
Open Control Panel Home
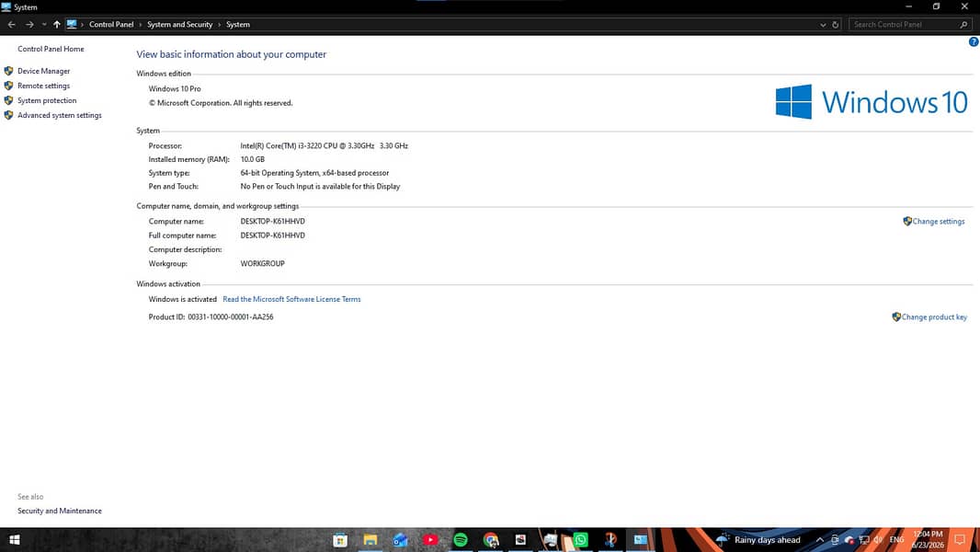click(x=51, y=49)
